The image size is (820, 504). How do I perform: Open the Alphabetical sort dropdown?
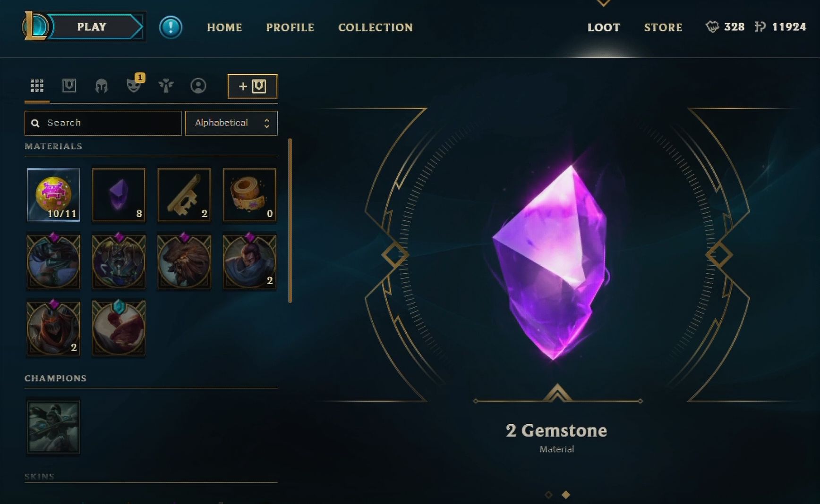point(231,123)
